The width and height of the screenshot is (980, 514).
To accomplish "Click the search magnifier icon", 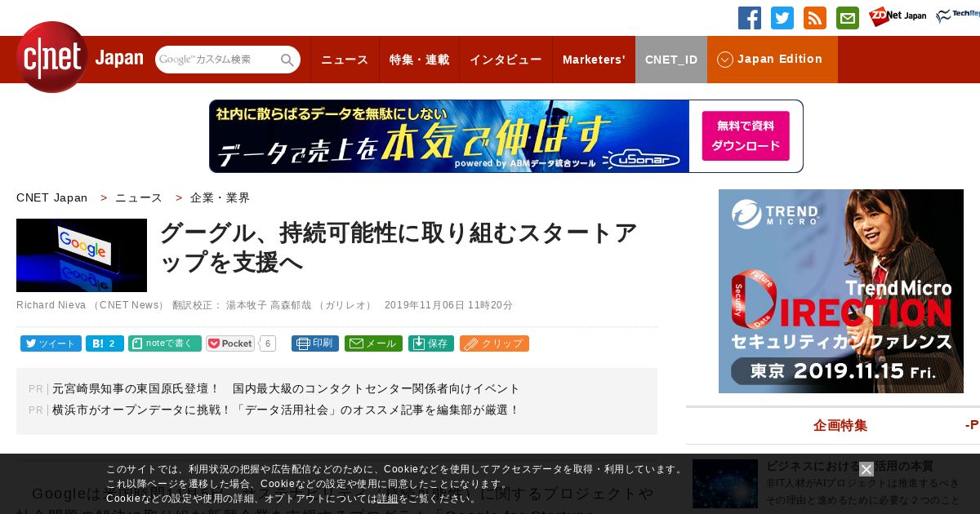I will 287,60.
